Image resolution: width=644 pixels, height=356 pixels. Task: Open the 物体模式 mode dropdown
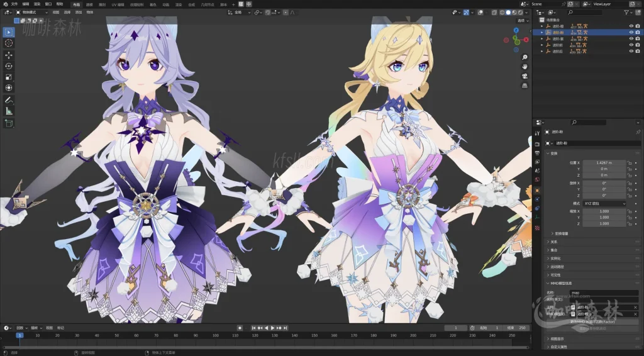(31, 13)
